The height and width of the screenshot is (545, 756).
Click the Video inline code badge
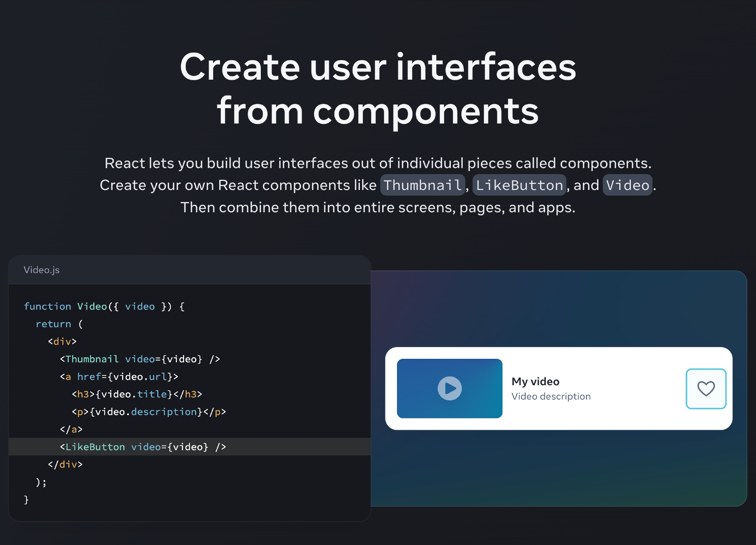tap(627, 185)
